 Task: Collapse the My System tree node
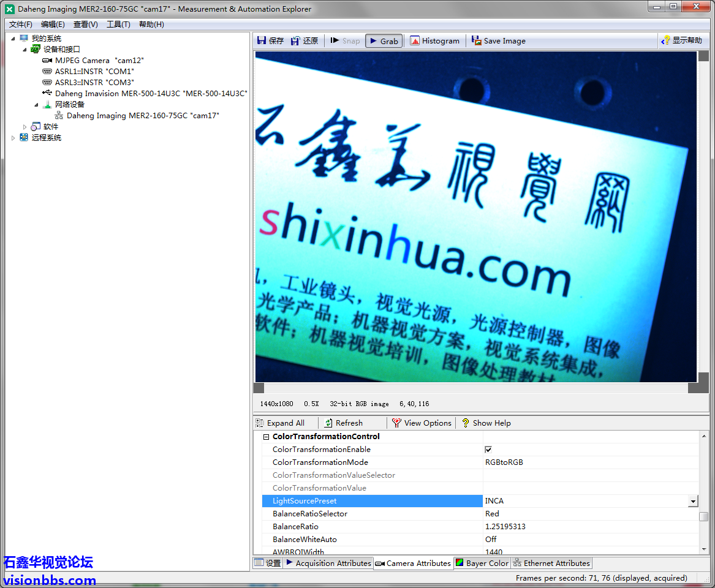pyautogui.click(x=13, y=39)
